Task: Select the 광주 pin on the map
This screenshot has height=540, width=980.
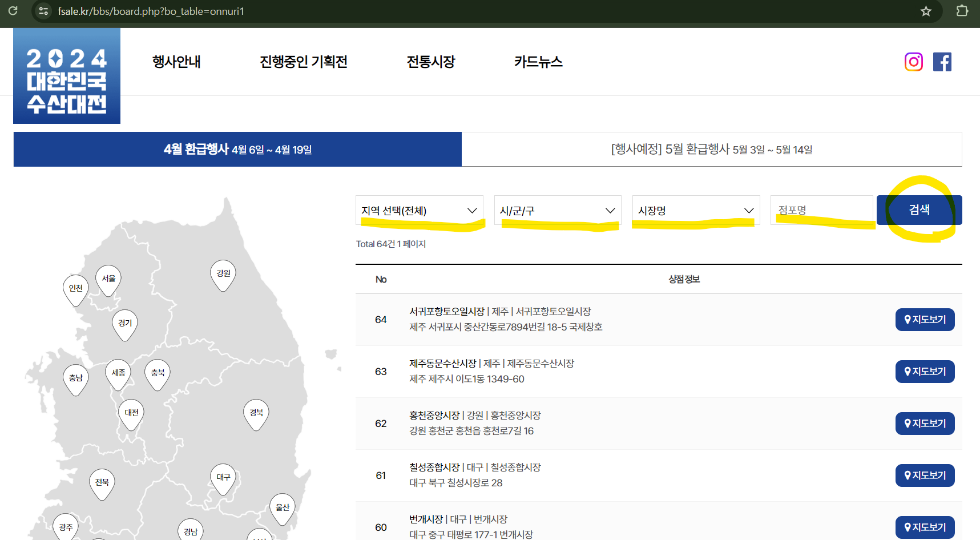Action: (x=64, y=526)
